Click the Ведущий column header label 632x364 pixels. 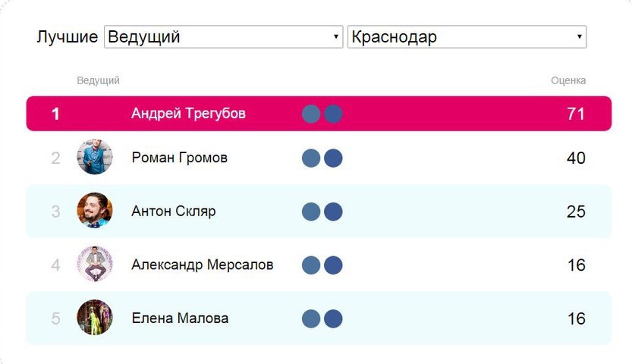click(x=98, y=80)
